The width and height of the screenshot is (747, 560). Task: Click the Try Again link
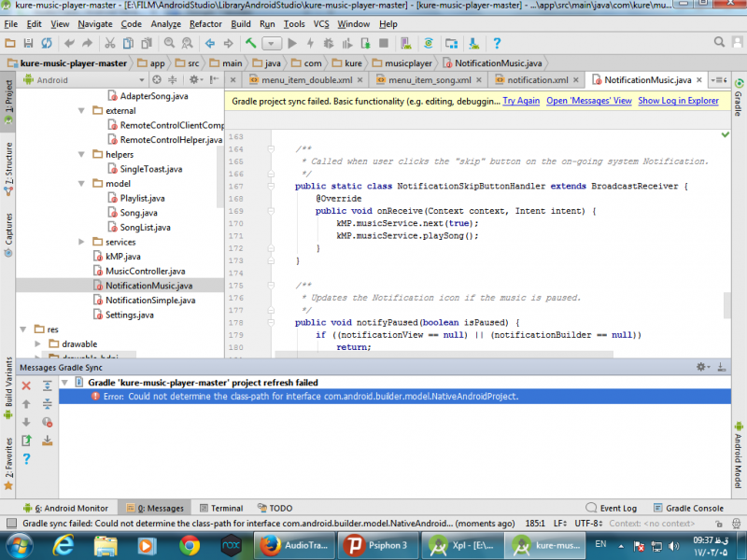521,101
